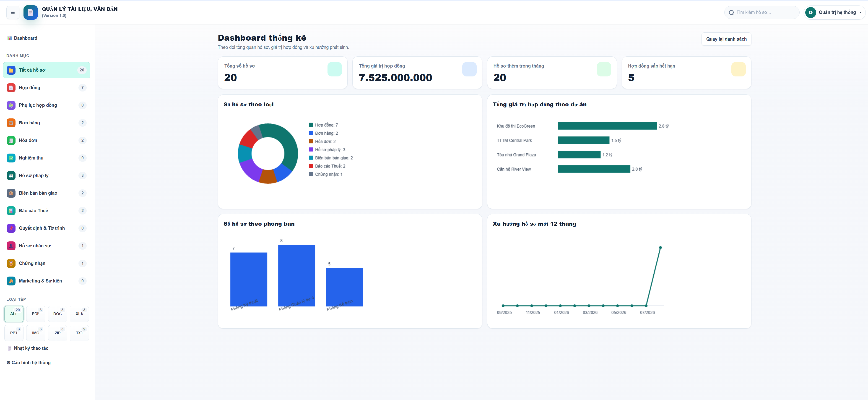Click the Chứng nhận medal icon
Image resolution: width=868 pixels, height=400 pixels.
11,263
